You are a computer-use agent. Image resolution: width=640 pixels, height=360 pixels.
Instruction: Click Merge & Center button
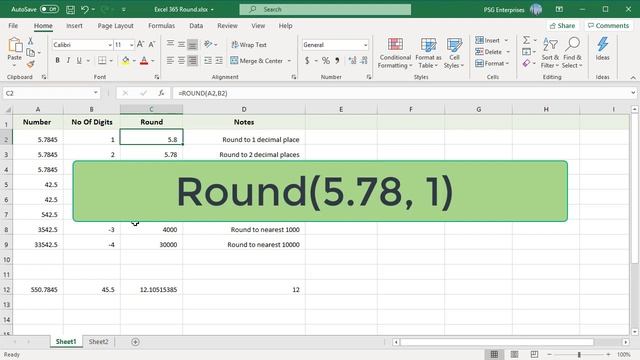tap(257, 60)
